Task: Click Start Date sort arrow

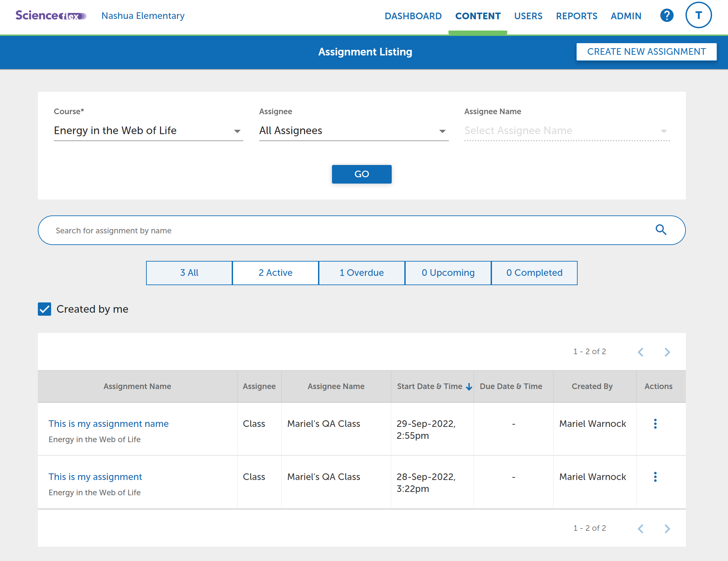Action: point(469,387)
